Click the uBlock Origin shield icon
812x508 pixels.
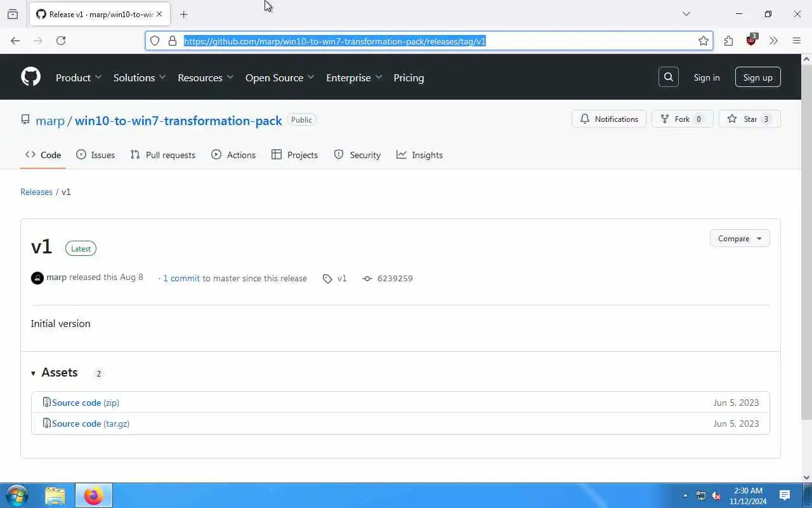click(751, 40)
